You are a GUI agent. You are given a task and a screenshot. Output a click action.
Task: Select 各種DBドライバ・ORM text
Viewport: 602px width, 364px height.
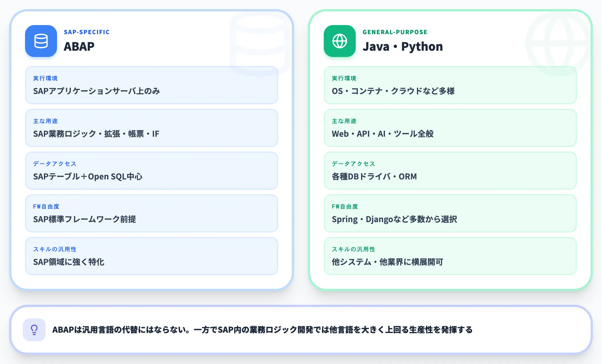[x=374, y=177]
